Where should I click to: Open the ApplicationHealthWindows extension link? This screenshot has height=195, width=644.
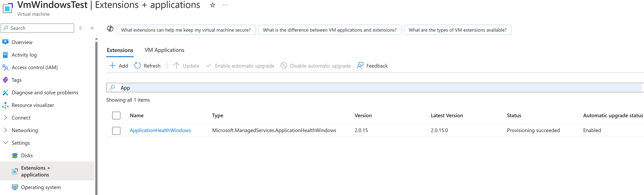tap(160, 130)
